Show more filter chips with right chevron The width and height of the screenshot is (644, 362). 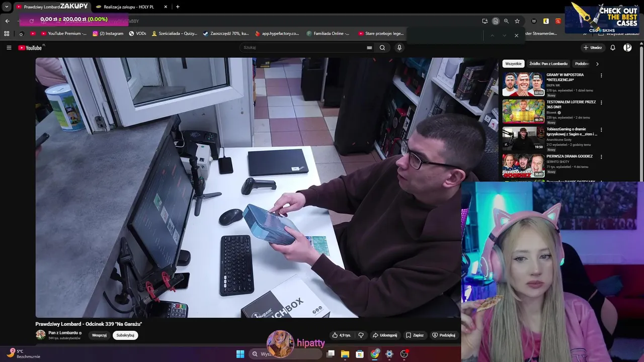click(597, 64)
